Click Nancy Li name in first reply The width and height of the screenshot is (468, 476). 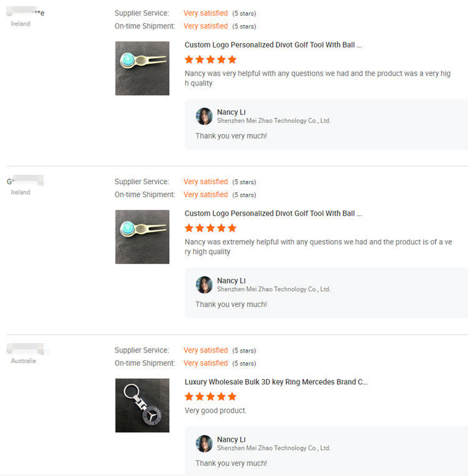tap(231, 112)
